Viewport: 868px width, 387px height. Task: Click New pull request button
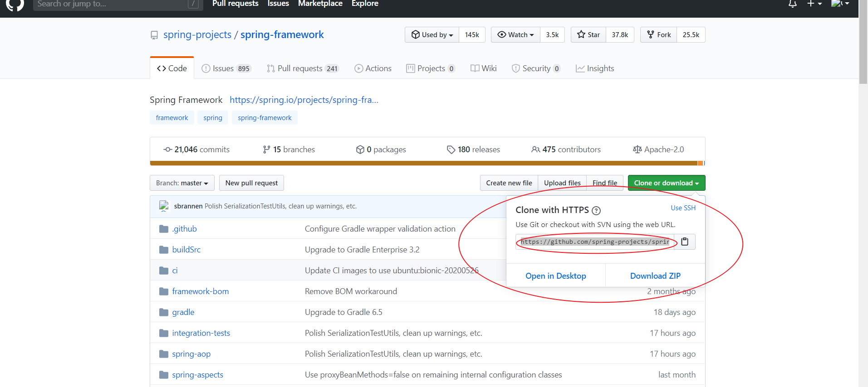252,183
